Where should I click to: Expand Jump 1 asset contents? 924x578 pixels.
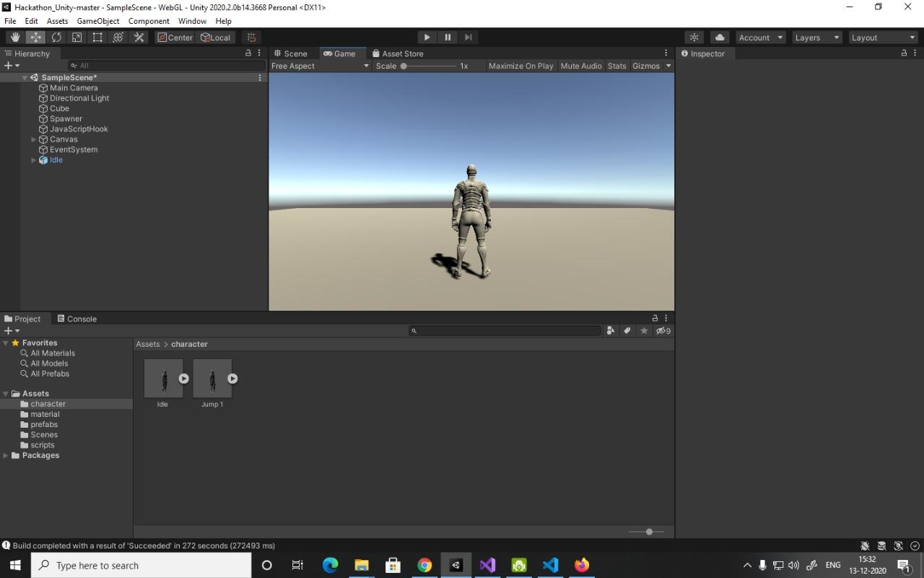coord(232,379)
